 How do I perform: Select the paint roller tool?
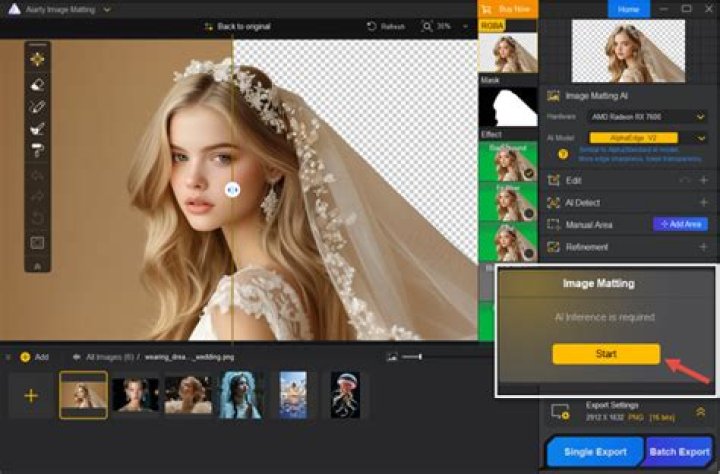click(37, 150)
